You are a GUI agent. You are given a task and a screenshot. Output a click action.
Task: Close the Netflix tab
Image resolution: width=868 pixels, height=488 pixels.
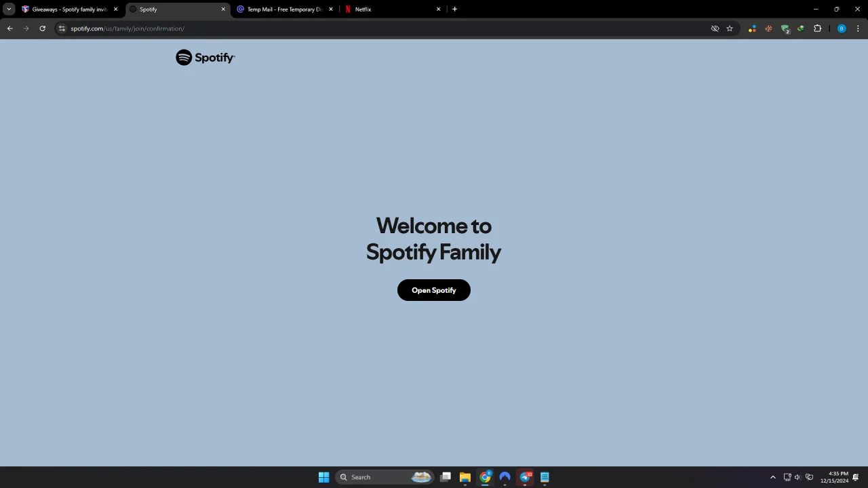click(x=438, y=9)
